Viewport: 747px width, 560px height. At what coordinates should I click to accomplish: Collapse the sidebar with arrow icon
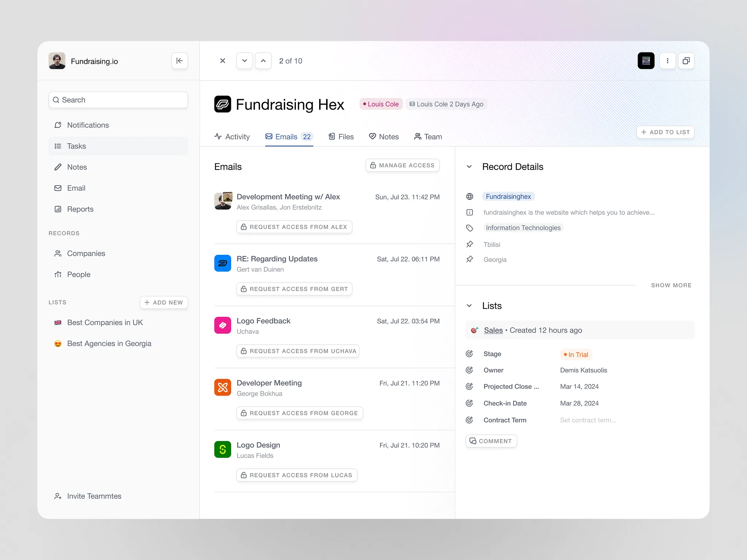coord(179,61)
